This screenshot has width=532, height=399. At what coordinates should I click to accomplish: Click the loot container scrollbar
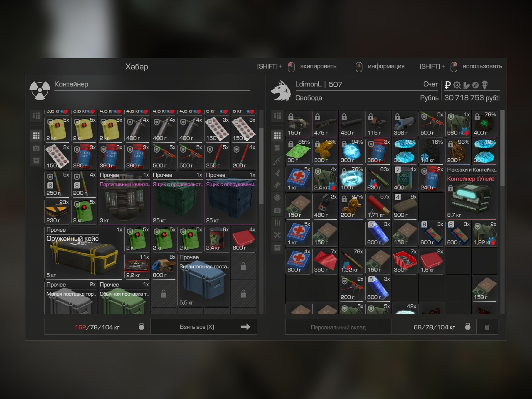pos(261,166)
